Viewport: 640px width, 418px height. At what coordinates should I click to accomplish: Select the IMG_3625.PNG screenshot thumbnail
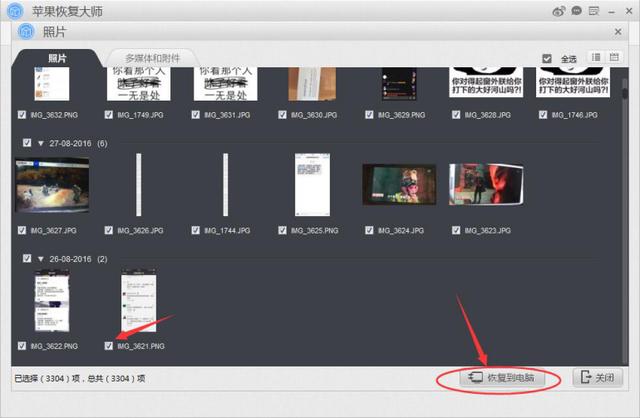(x=311, y=186)
